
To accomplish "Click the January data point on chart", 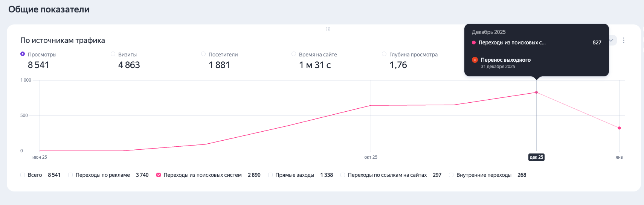I will pos(619,128).
